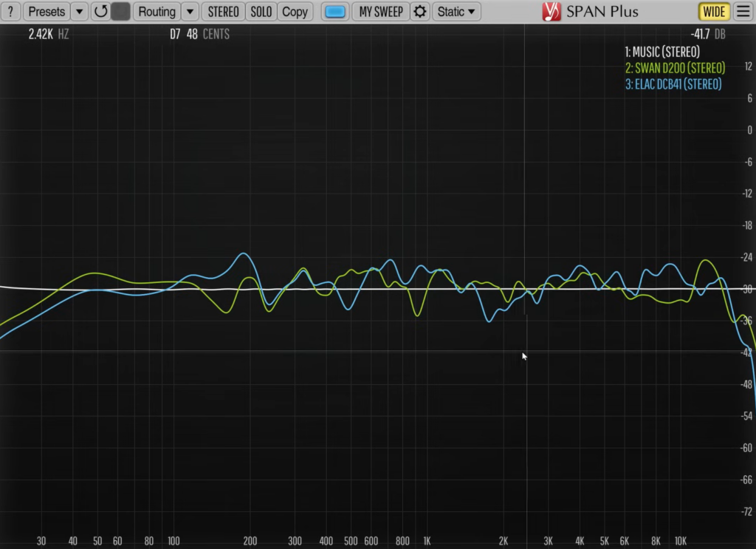Click the 2.42K HZ frequency readout

click(49, 34)
